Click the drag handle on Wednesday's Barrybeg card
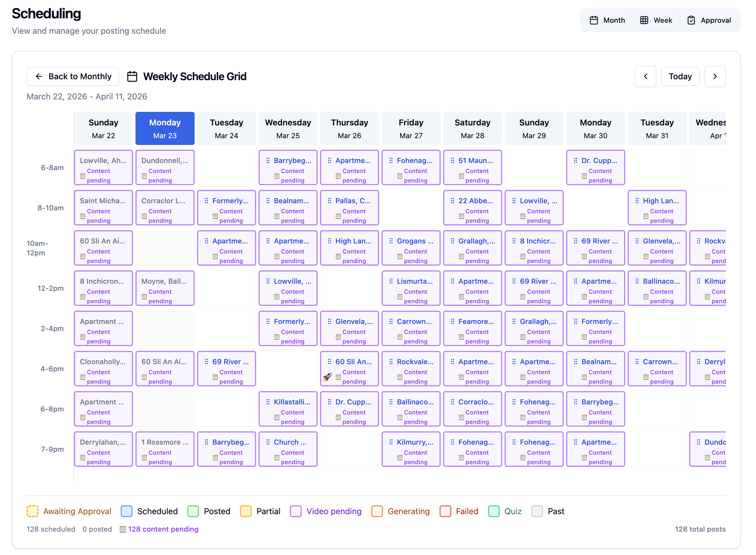 click(268, 161)
